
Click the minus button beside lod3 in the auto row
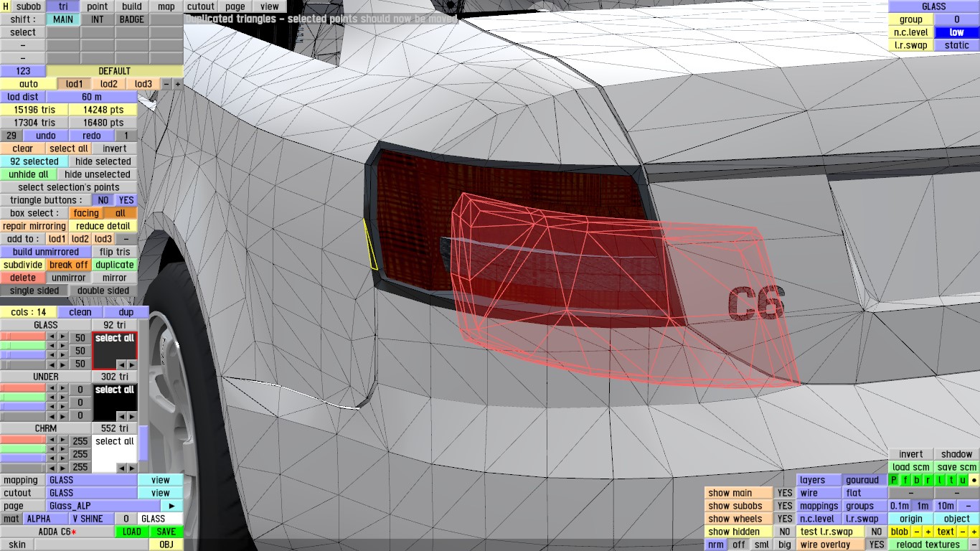pos(166,84)
